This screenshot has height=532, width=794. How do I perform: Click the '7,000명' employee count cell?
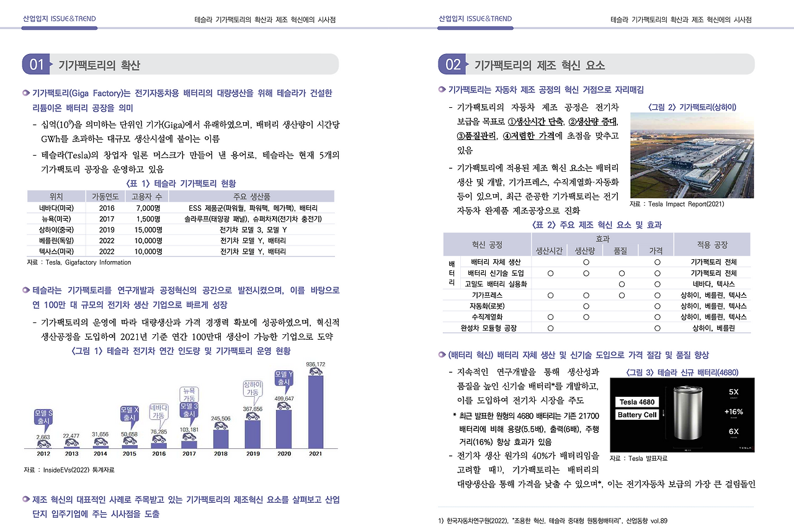pyautogui.click(x=148, y=208)
